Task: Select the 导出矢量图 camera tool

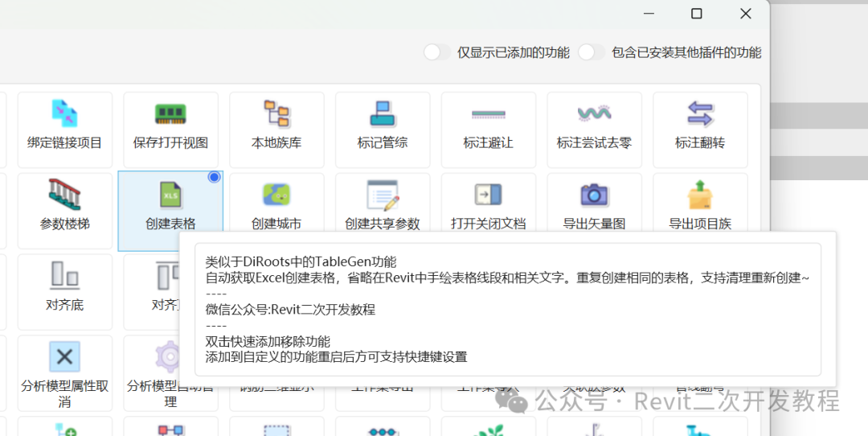Action: tap(594, 203)
